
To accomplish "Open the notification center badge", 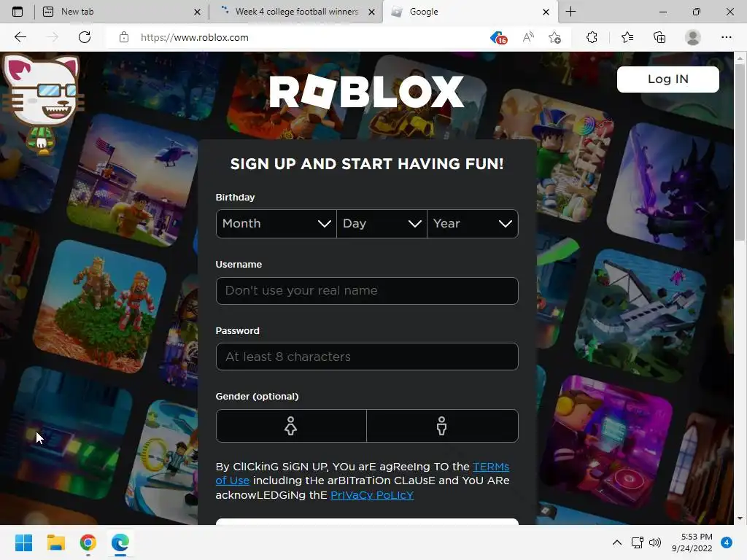I will tap(727, 542).
